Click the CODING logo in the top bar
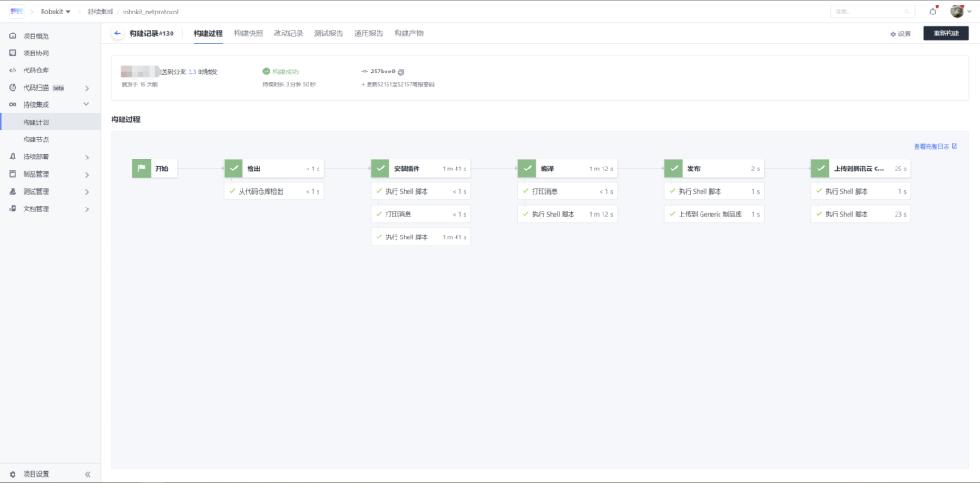980x483 pixels. [x=17, y=11]
